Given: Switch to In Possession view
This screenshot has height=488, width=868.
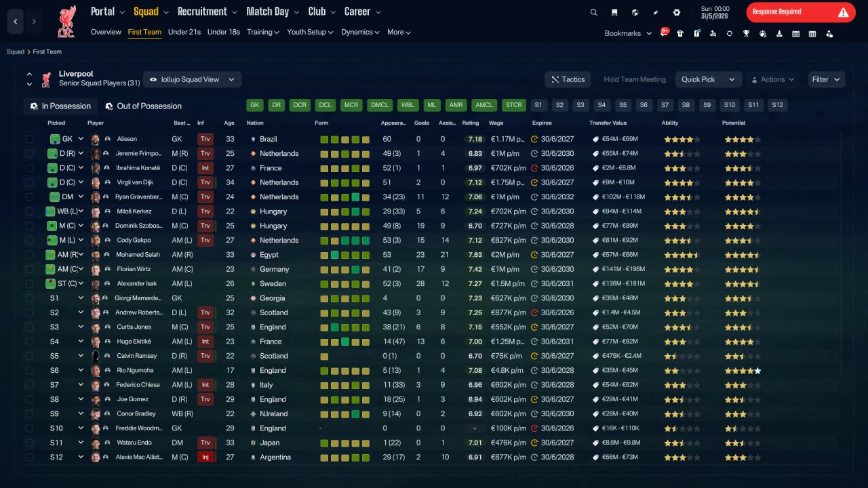Looking at the screenshot, I should 60,106.
